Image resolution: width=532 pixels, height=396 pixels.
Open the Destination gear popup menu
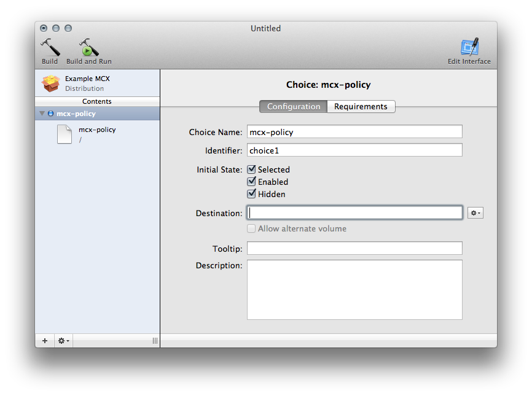[x=475, y=213]
